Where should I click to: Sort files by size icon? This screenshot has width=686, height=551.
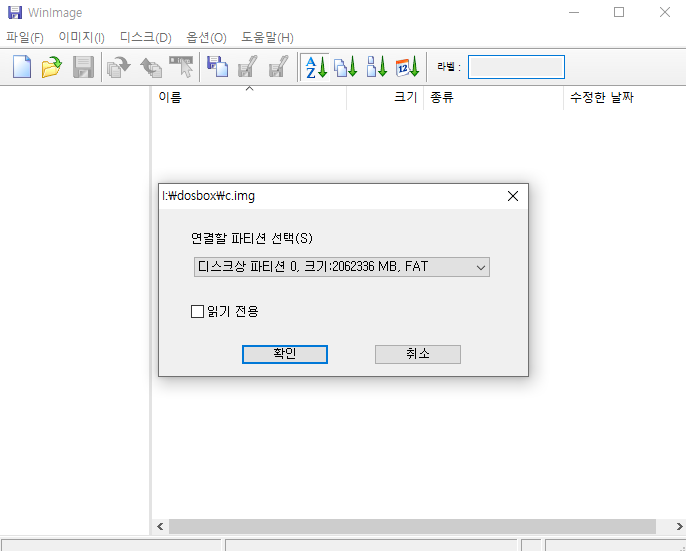(377, 67)
